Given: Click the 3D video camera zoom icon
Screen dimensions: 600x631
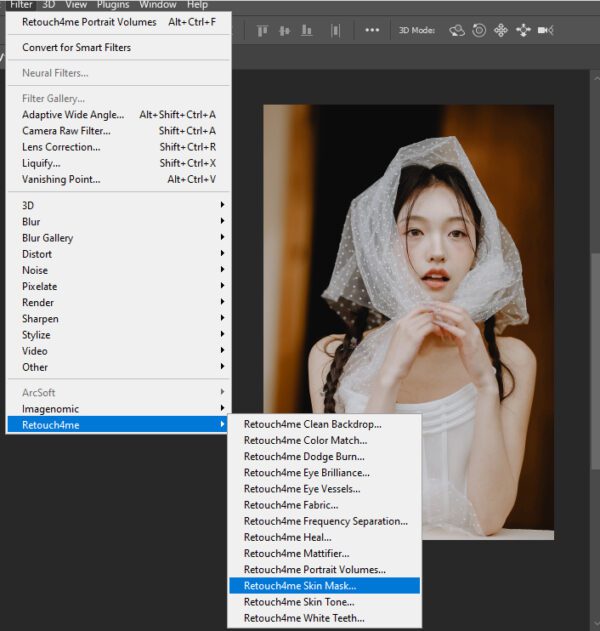Looking at the screenshot, I should (x=545, y=30).
